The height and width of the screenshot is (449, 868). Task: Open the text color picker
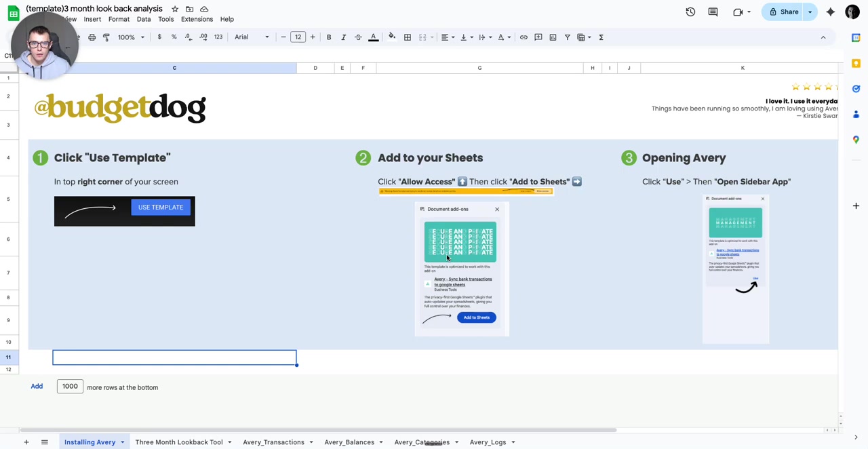coord(373,37)
